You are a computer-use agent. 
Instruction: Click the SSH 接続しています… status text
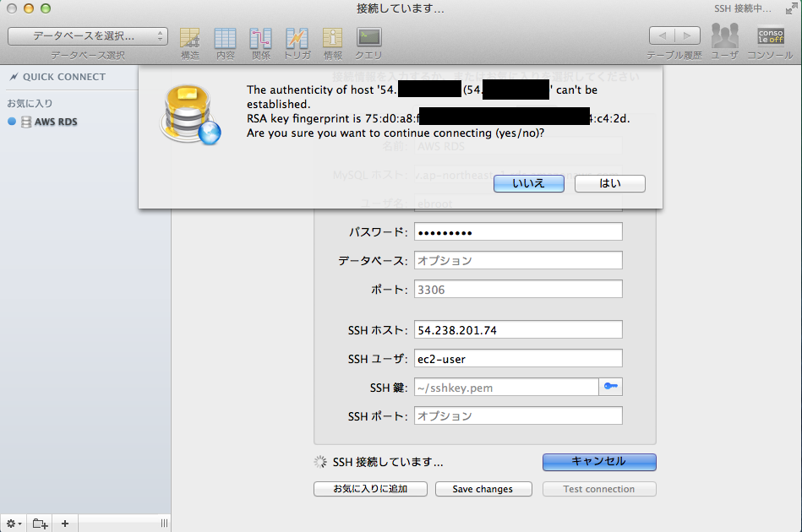pyautogui.click(x=388, y=463)
